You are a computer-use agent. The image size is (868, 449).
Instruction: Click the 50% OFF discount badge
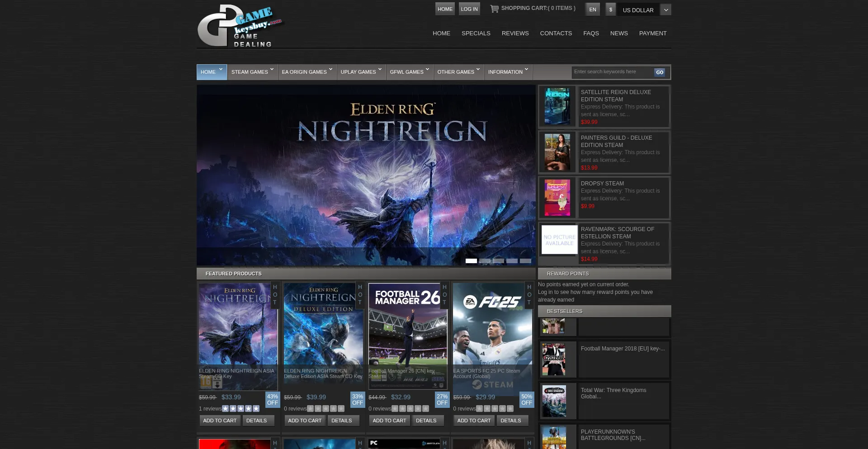pos(527,400)
